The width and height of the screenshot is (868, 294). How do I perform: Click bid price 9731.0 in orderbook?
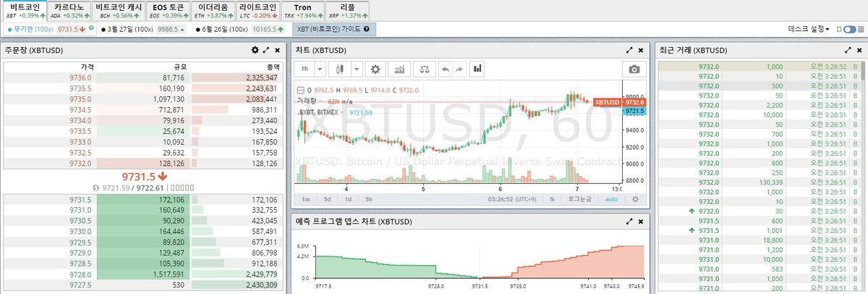pyautogui.click(x=80, y=210)
